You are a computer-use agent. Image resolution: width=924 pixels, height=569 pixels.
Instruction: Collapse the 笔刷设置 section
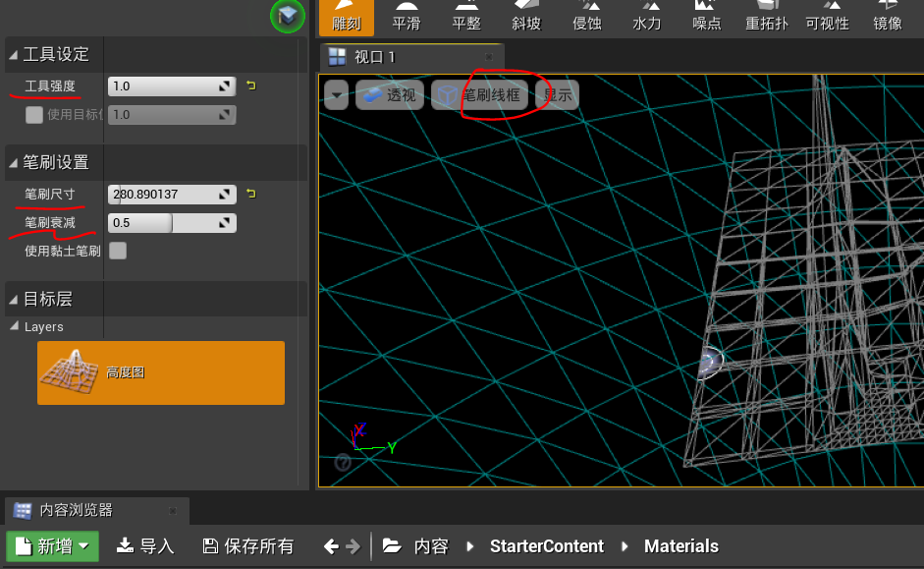point(13,162)
